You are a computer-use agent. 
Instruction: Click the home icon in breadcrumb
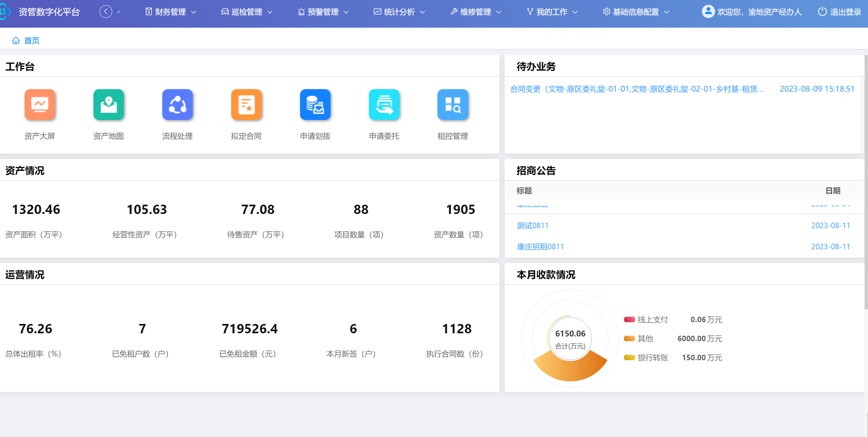click(x=16, y=40)
